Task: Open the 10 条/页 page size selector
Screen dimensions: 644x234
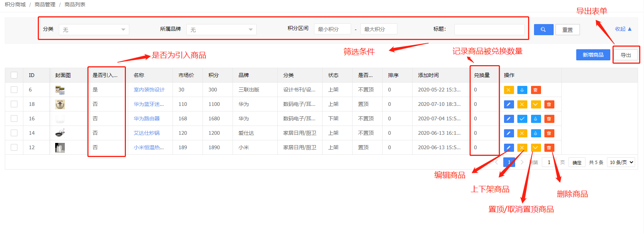Action: [x=621, y=162]
